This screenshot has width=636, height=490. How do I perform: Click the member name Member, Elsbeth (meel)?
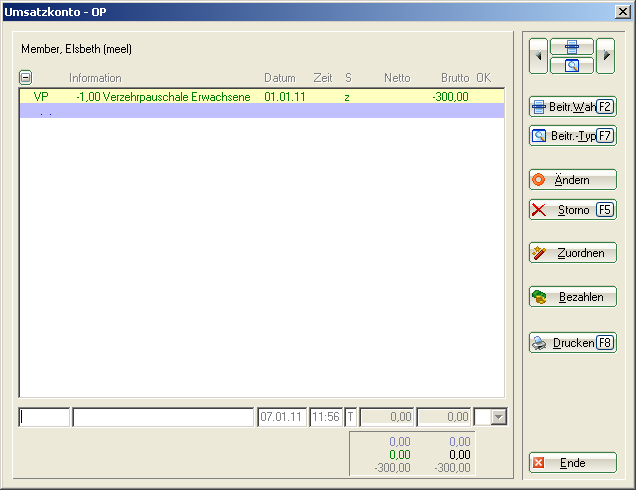[77, 49]
